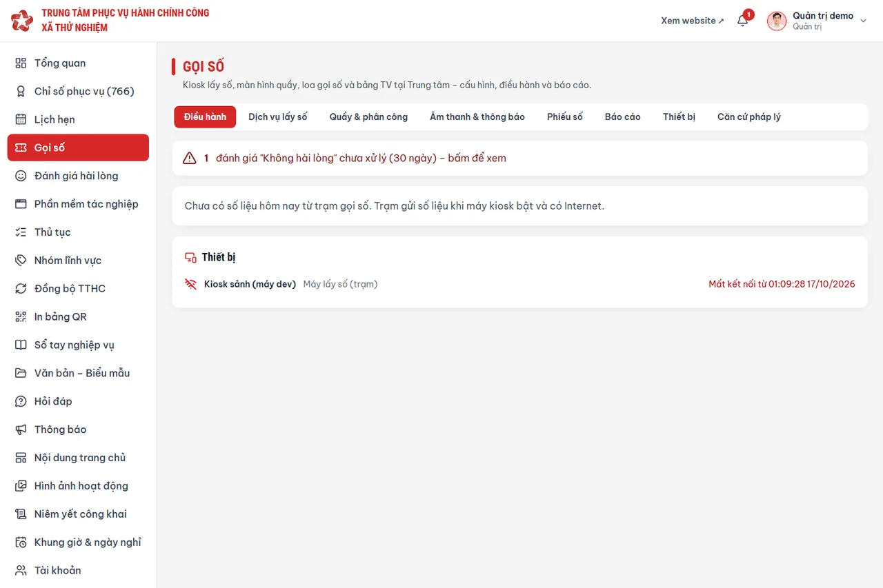883x588 pixels.
Task: Click the Sổ tay nghiệp vụ book icon
Action: [x=21, y=345]
